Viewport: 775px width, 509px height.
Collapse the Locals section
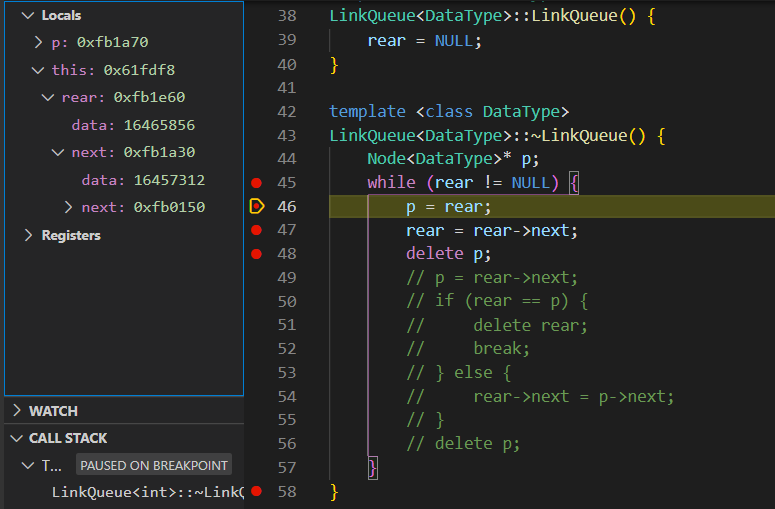point(28,15)
